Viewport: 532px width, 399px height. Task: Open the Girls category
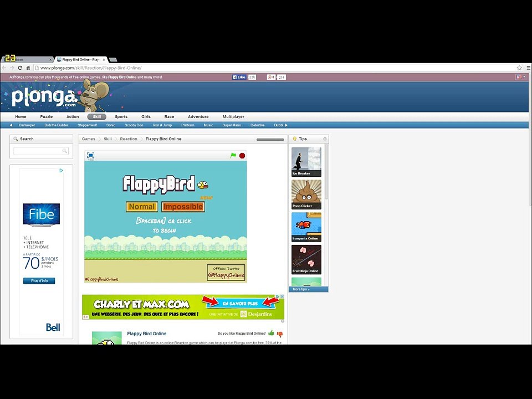146,117
